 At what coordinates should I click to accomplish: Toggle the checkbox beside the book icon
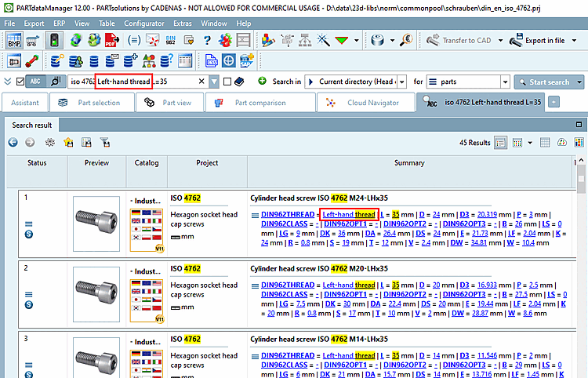(x=227, y=82)
